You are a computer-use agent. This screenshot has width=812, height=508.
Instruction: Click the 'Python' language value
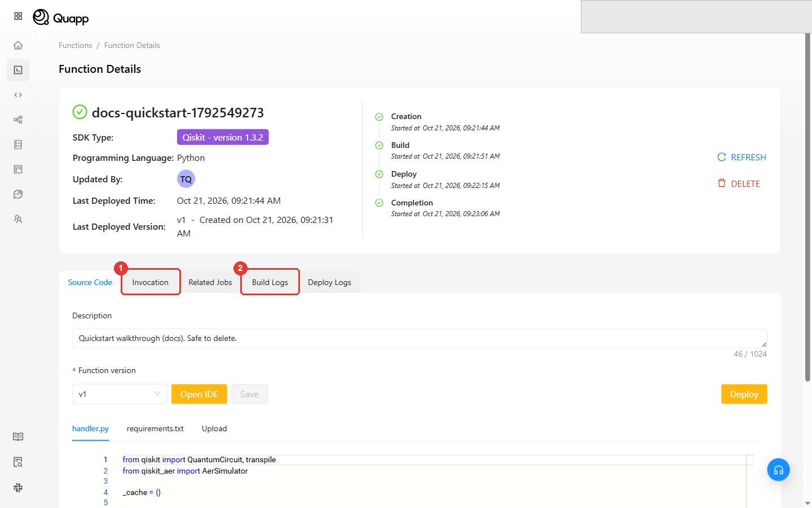(x=191, y=158)
